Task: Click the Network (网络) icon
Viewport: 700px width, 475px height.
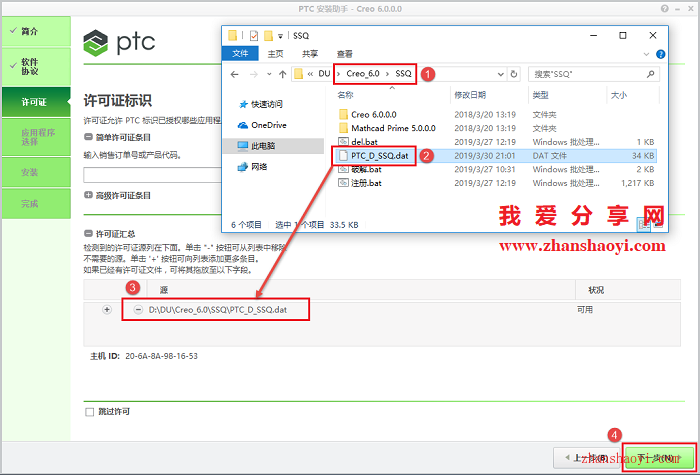Action: [x=242, y=167]
